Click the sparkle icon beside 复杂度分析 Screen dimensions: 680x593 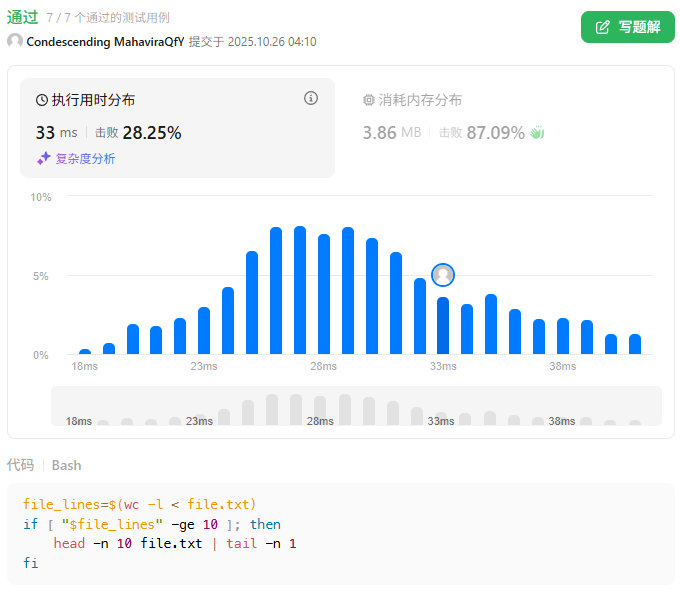click(43, 158)
